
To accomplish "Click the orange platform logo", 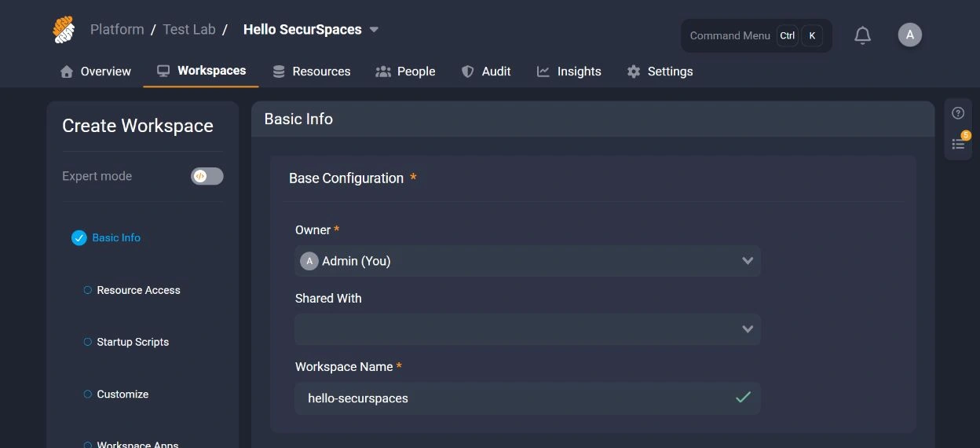I will (64, 30).
